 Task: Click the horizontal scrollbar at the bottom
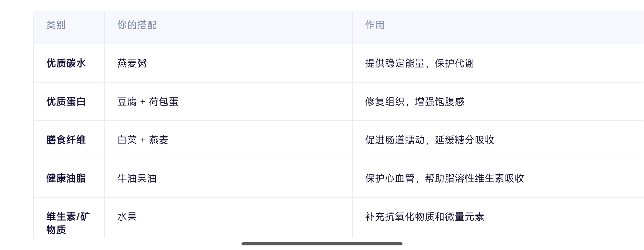pyautogui.click(x=322, y=244)
